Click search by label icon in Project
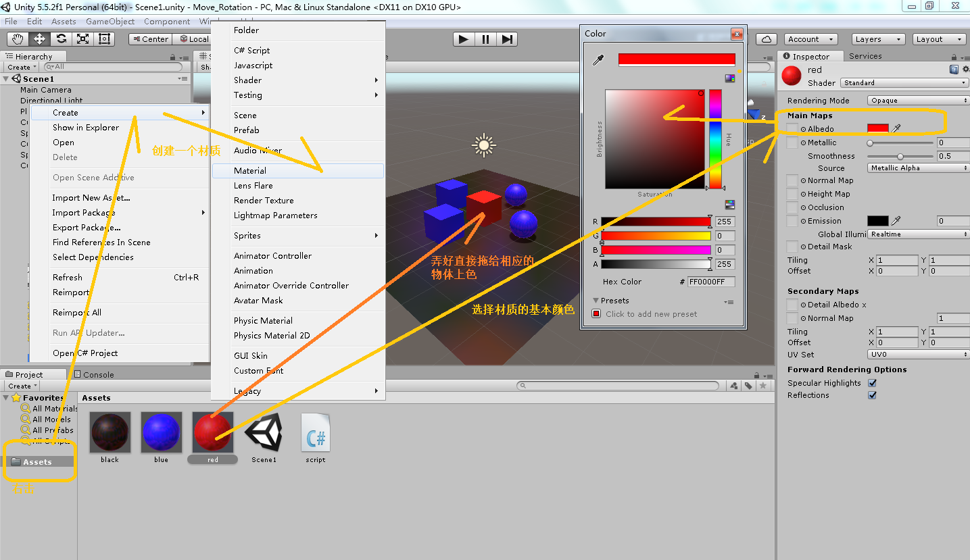Viewport: 970px width, 560px height. 749,386
